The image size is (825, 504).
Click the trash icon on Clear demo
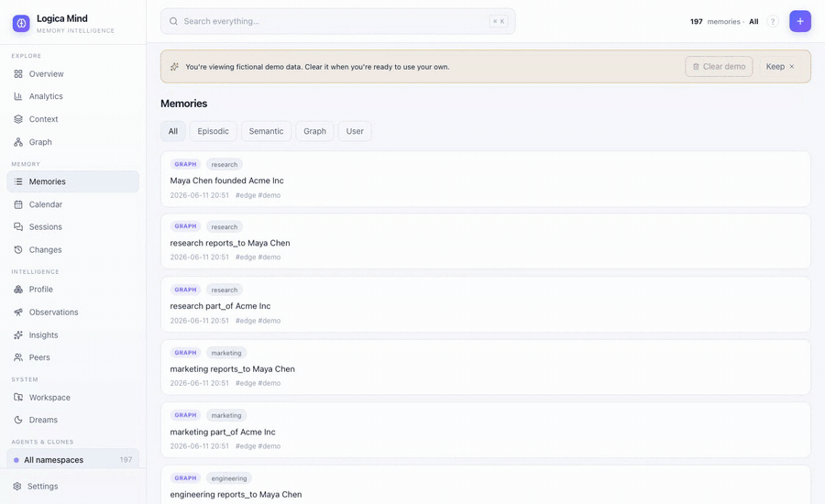pyautogui.click(x=696, y=67)
